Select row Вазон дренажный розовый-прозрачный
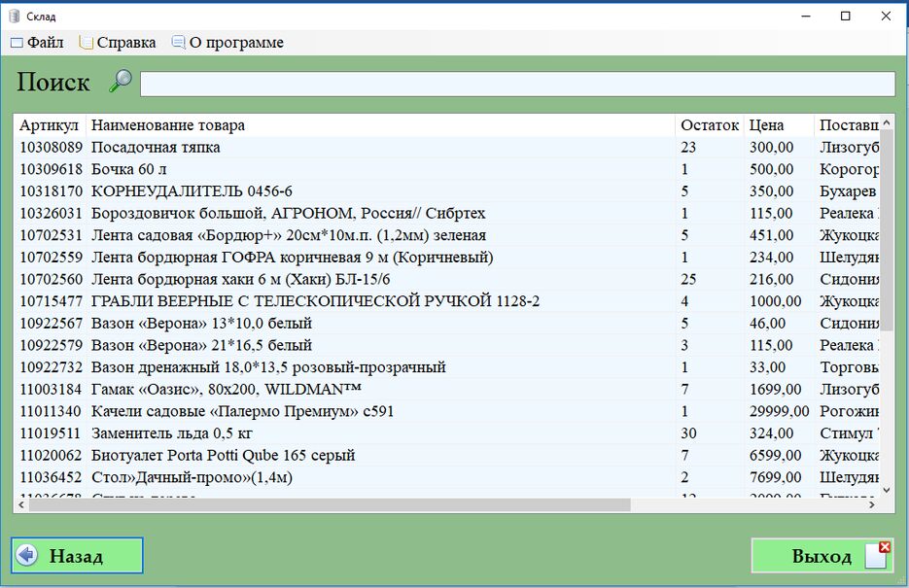The width and height of the screenshot is (909, 588). click(446, 367)
